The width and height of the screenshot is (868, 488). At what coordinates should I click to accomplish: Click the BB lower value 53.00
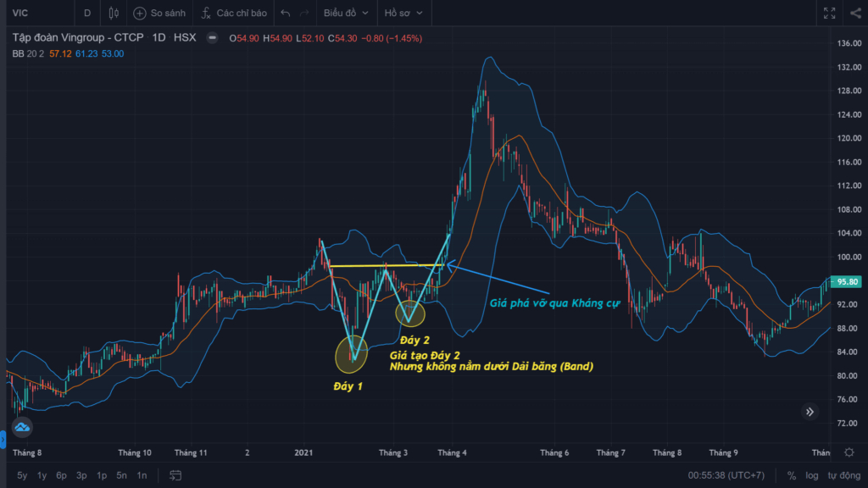(113, 53)
